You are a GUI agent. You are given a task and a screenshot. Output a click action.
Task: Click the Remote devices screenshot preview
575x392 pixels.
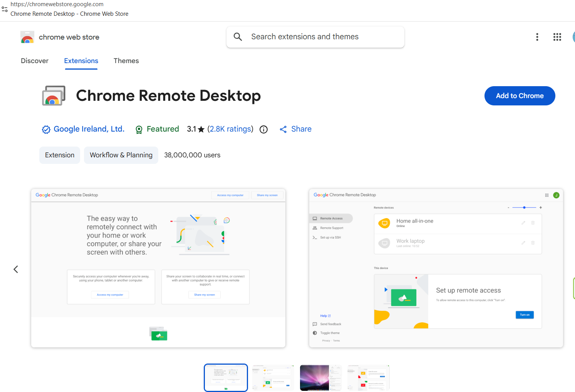(436, 268)
